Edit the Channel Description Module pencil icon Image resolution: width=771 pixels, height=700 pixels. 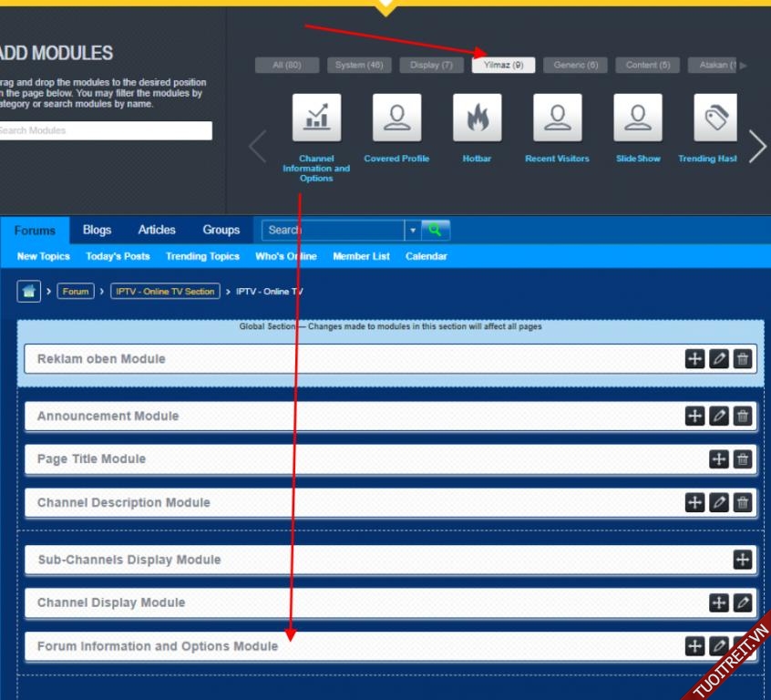(719, 502)
